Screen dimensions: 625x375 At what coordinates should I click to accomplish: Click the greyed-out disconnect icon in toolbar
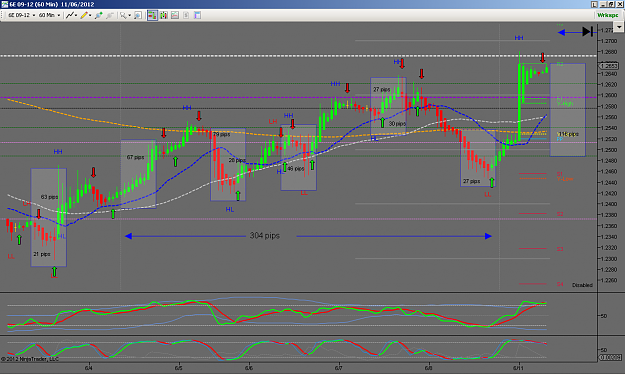point(110,15)
